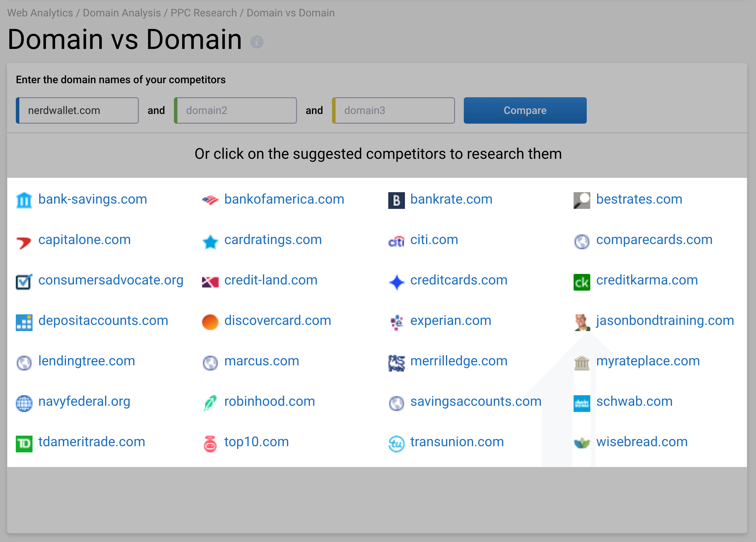Select lendingtree.com competitor link
The image size is (756, 542).
pyautogui.click(x=87, y=361)
